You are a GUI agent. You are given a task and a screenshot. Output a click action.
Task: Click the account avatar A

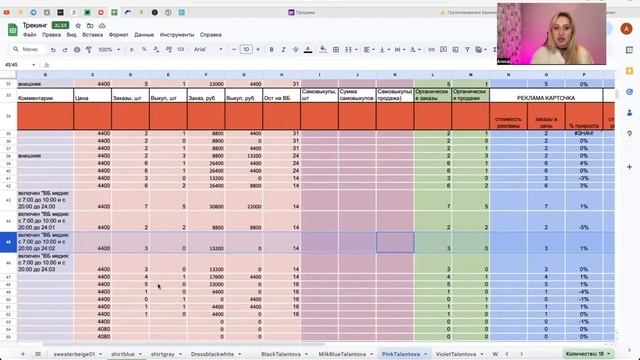[x=626, y=29]
